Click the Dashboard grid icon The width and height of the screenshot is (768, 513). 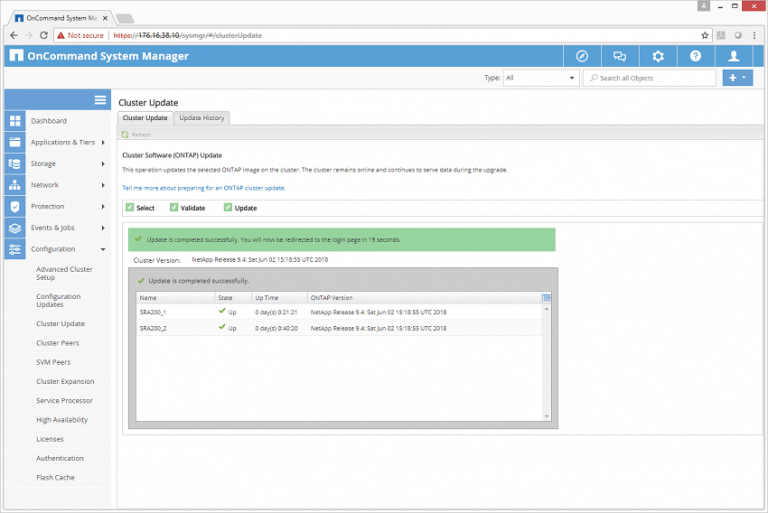[x=15, y=121]
